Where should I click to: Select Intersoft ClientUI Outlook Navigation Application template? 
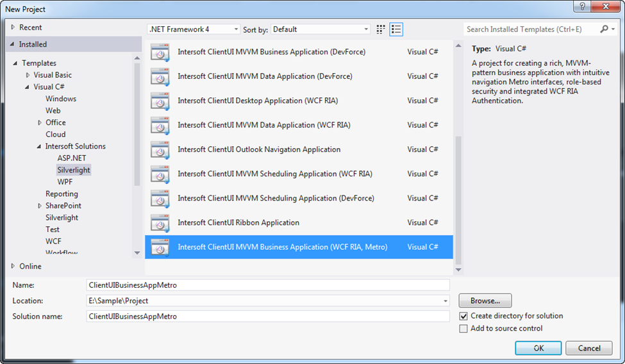(259, 149)
